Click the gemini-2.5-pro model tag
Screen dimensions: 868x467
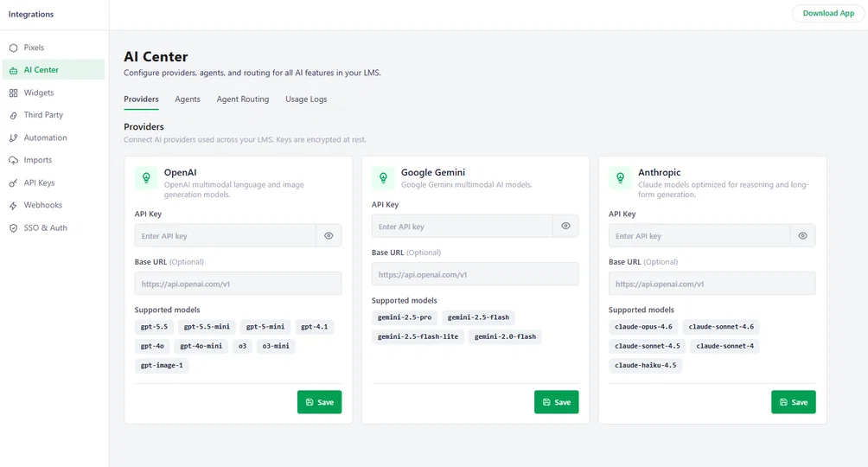[405, 317]
